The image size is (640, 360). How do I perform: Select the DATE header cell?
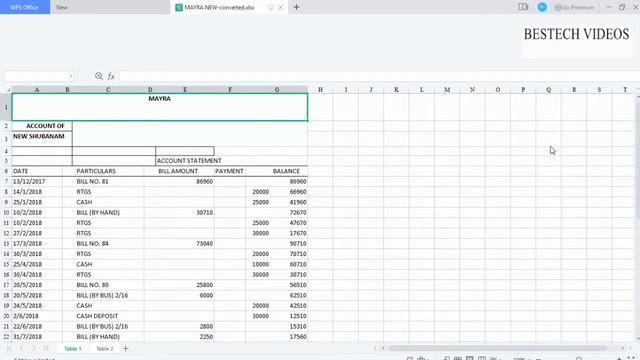point(37,171)
